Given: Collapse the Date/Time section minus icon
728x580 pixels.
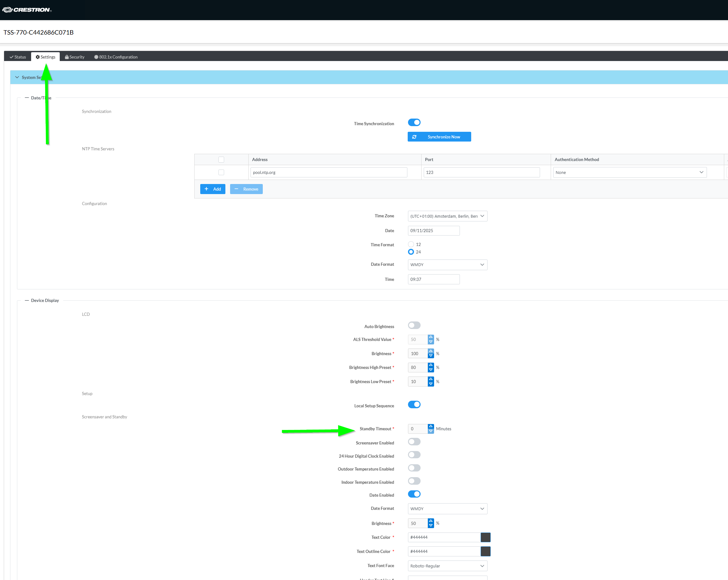Looking at the screenshot, I should click(x=27, y=98).
